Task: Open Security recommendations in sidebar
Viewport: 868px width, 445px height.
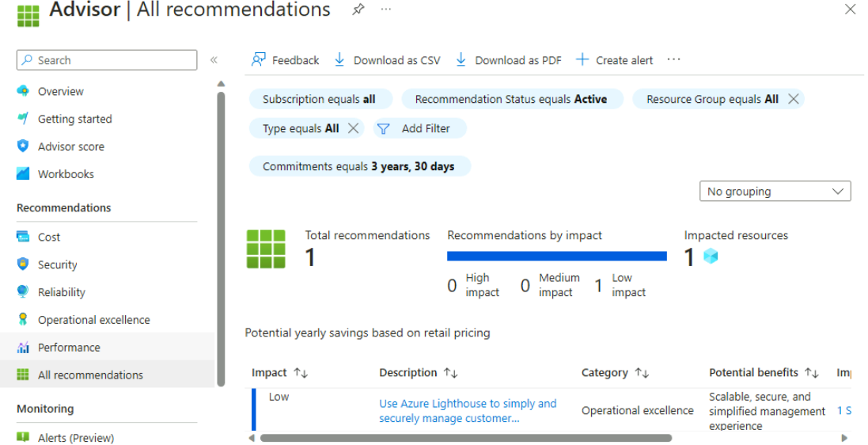Action: tap(57, 264)
